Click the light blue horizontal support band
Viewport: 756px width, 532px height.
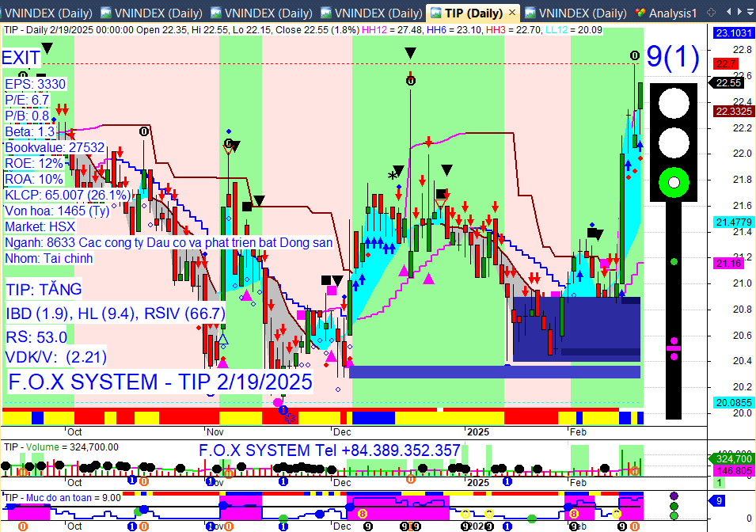pos(495,372)
